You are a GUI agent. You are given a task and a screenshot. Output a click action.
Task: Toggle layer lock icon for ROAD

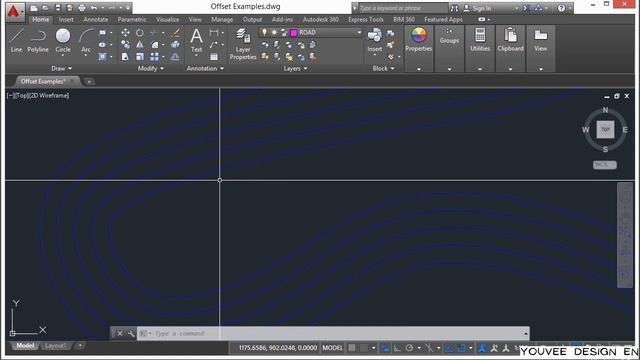point(284,32)
